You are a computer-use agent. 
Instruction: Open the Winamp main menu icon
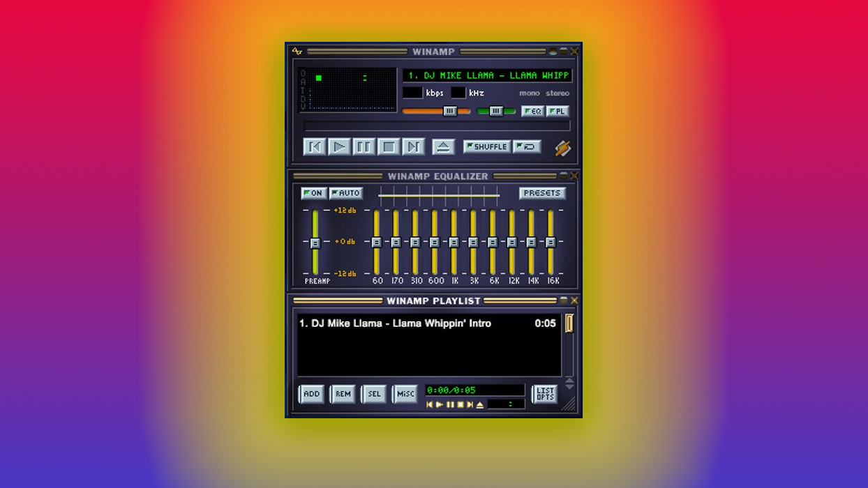click(x=297, y=52)
